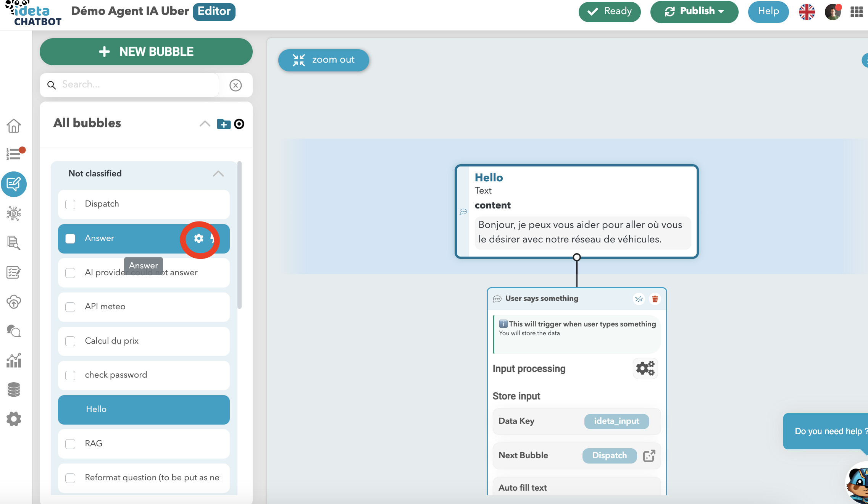Collapse the Not classified group
Image resolution: width=868 pixels, height=504 pixels.
(x=218, y=174)
